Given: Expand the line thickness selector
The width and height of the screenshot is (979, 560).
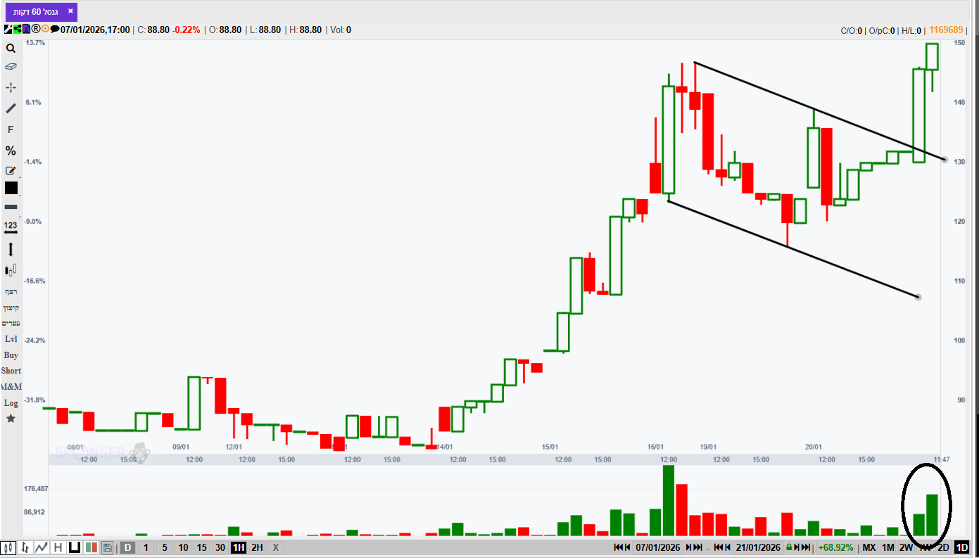Looking at the screenshot, I should pos(11,207).
